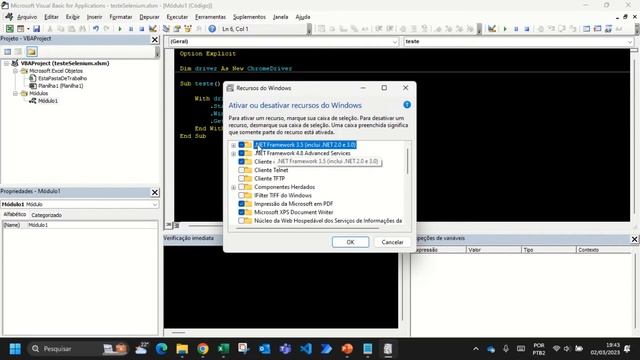Click the debug toolbar reset stop icon
The height and width of the screenshot is (360, 640).
(x=527, y=29)
